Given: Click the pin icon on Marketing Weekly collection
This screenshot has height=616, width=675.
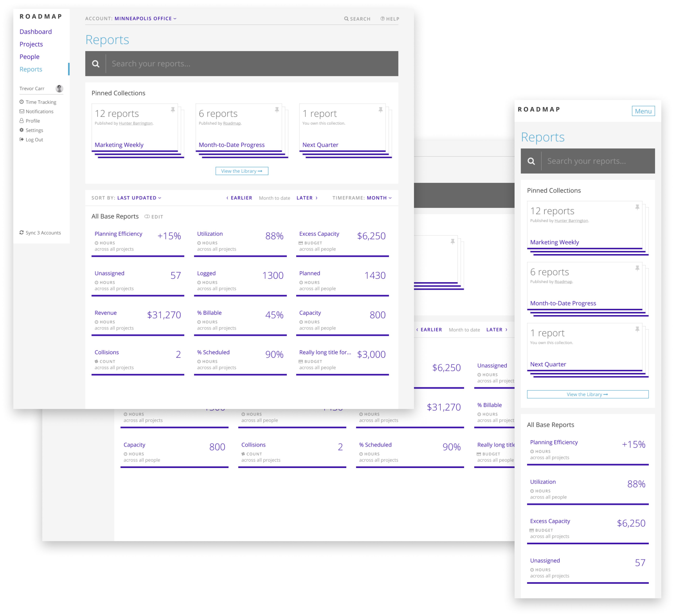Looking at the screenshot, I should [173, 110].
